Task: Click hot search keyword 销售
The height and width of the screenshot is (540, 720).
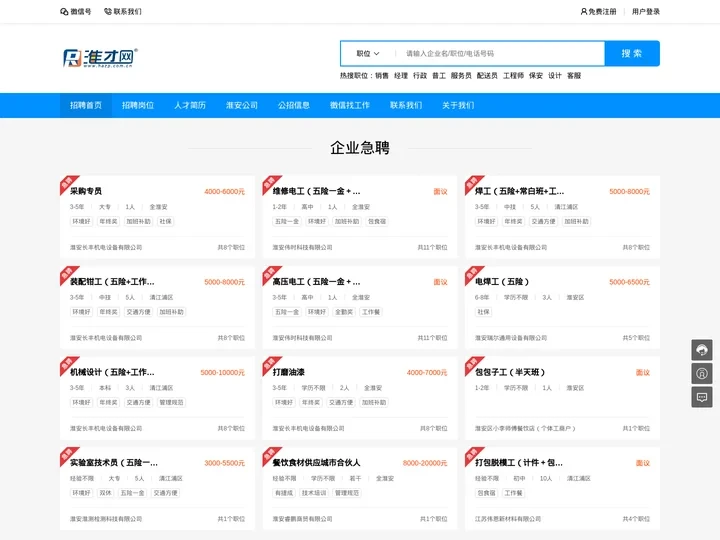Action: 382,76
